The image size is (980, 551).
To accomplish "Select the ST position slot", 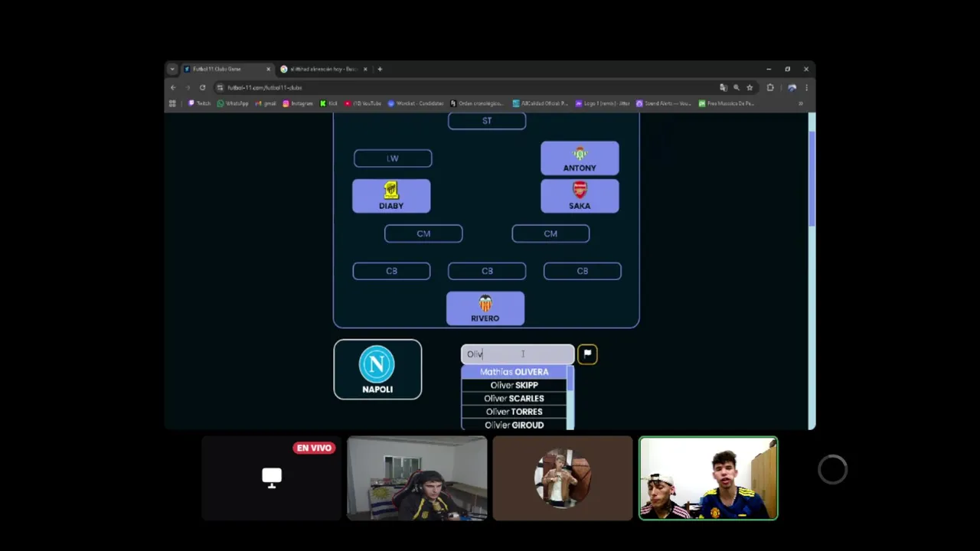I will coord(487,121).
